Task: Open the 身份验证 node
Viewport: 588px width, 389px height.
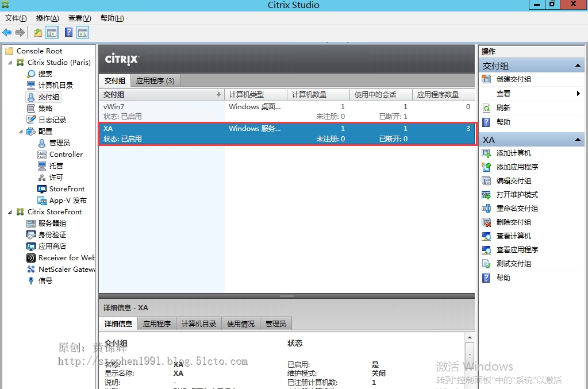Action: point(52,235)
